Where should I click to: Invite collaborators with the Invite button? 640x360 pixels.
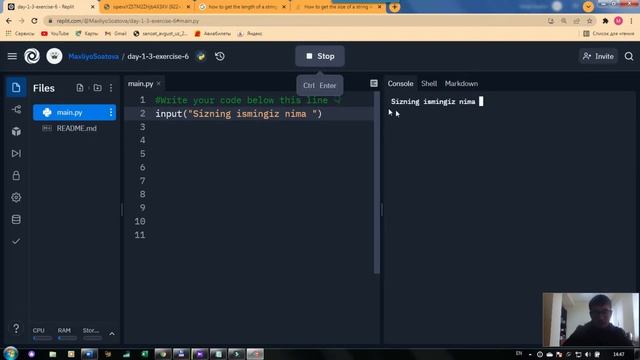[598, 56]
